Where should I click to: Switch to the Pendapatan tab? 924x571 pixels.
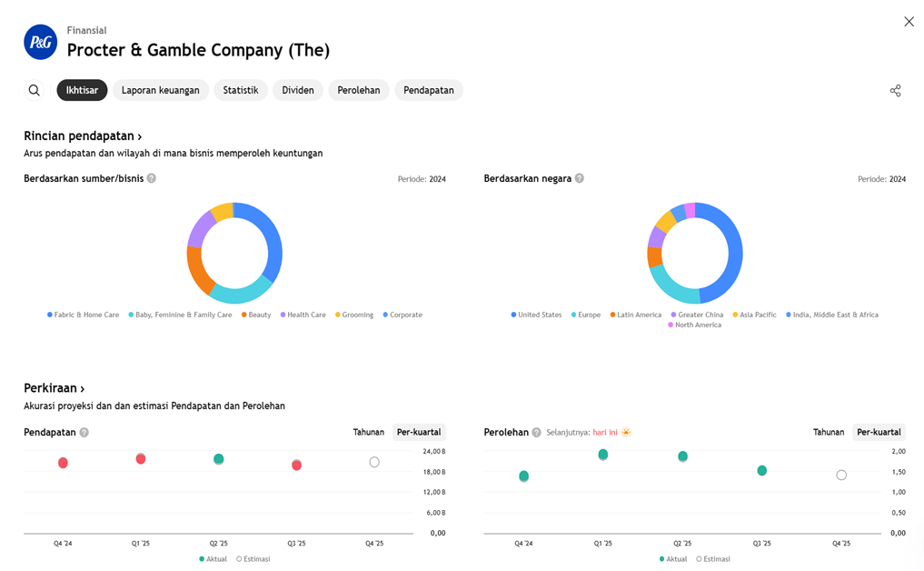coord(429,90)
